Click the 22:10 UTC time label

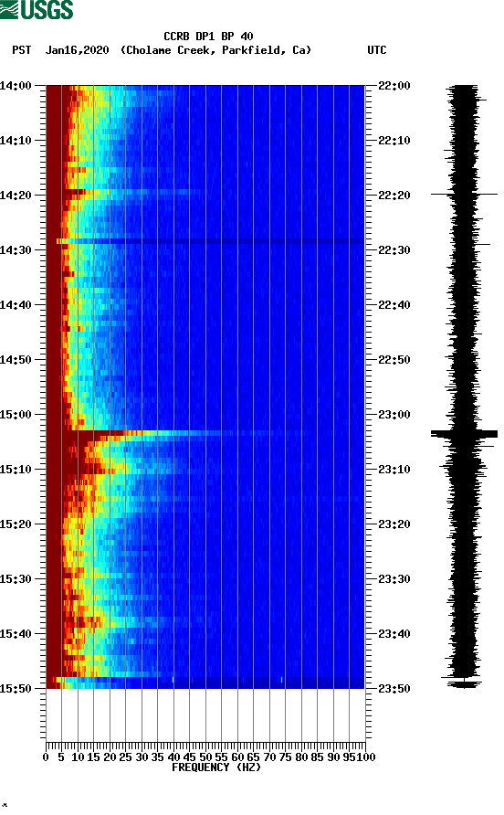point(394,141)
